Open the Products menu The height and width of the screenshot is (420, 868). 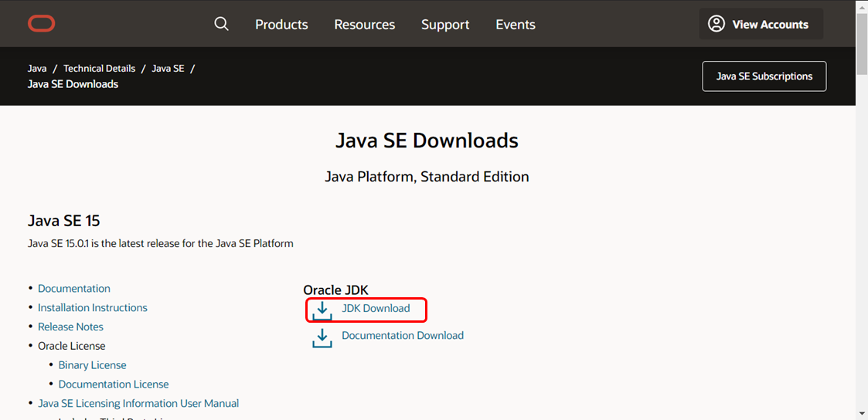[x=282, y=24]
